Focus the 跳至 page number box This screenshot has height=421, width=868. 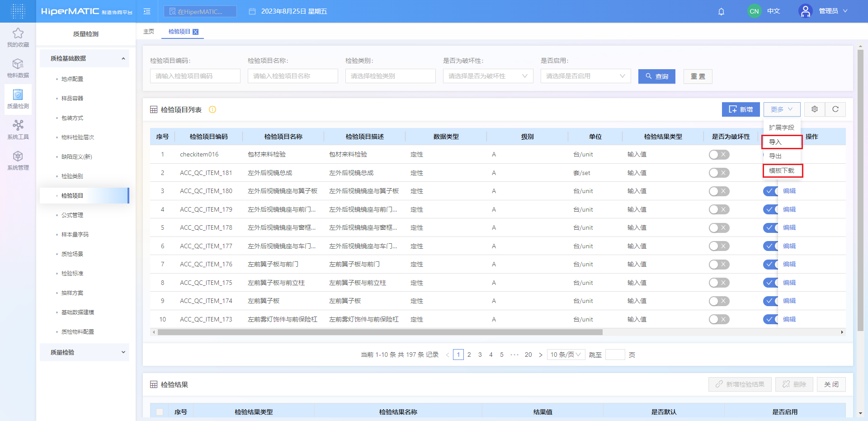pos(615,355)
